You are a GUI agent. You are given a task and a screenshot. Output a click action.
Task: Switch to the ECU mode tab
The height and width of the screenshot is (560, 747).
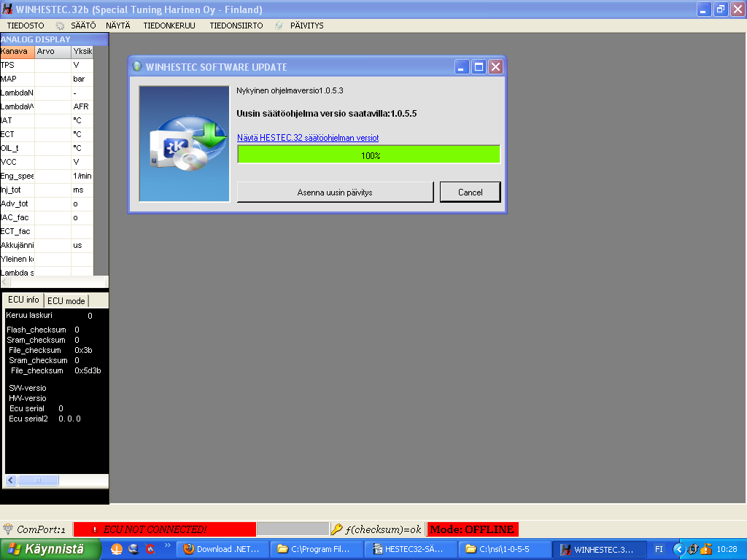[66, 301]
